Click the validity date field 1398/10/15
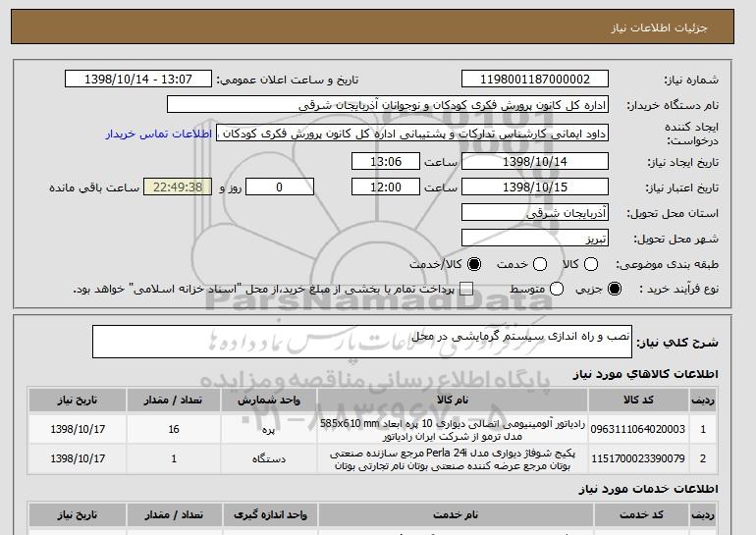Viewport: 756px width, 535px height. pos(535,187)
